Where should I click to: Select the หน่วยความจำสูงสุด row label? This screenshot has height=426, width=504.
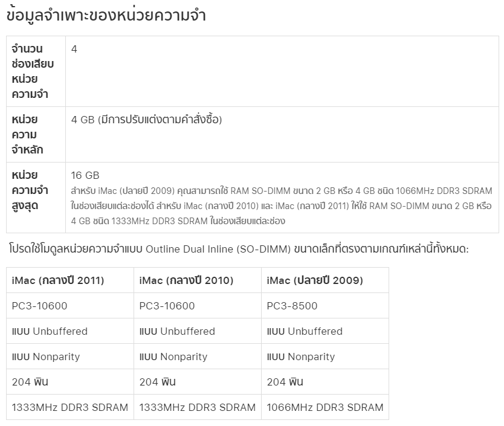coord(30,190)
